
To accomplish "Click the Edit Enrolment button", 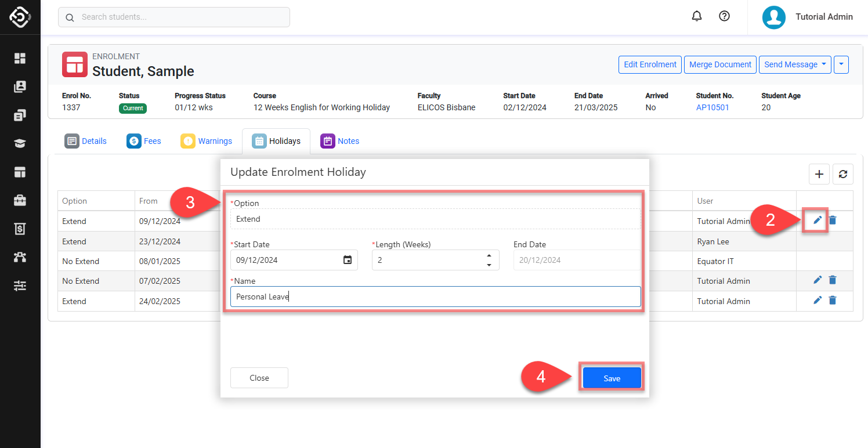I will pos(650,64).
